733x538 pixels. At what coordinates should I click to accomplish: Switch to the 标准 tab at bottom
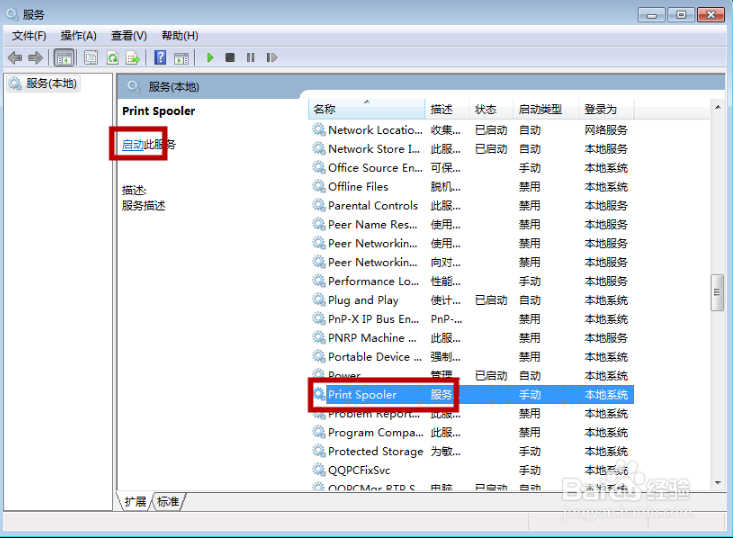(x=168, y=502)
